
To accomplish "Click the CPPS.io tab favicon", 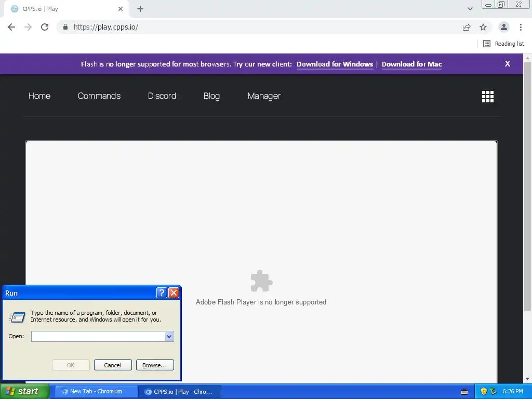I will [14, 9].
